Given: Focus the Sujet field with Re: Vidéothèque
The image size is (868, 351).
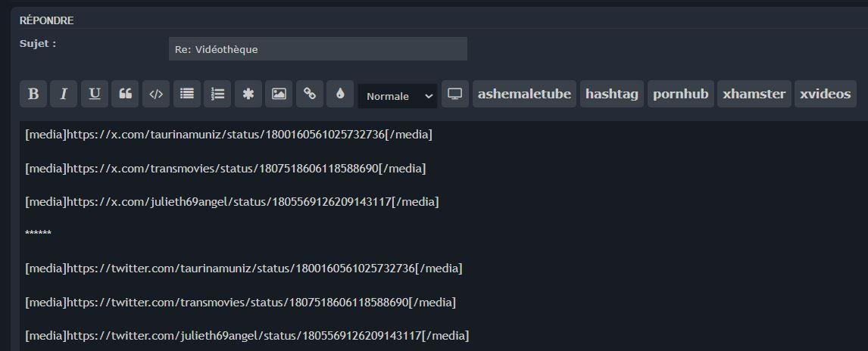Looking at the screenshot, I should [x=317, y=49].
